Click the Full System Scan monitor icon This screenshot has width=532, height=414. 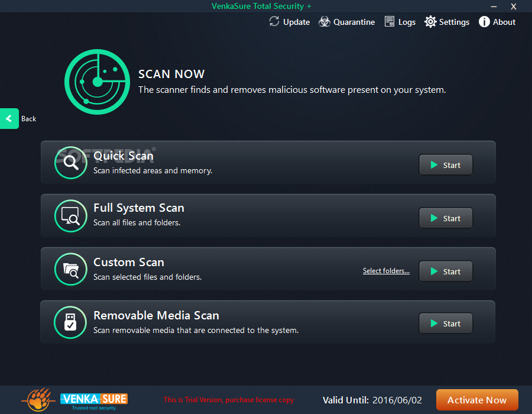[70, 216]
